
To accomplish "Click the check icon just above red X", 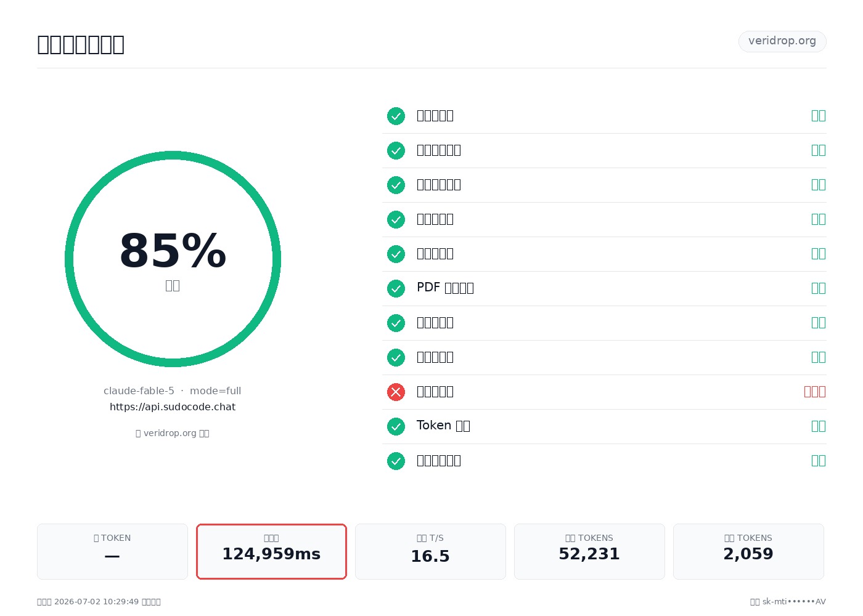I will pos(396,357).
